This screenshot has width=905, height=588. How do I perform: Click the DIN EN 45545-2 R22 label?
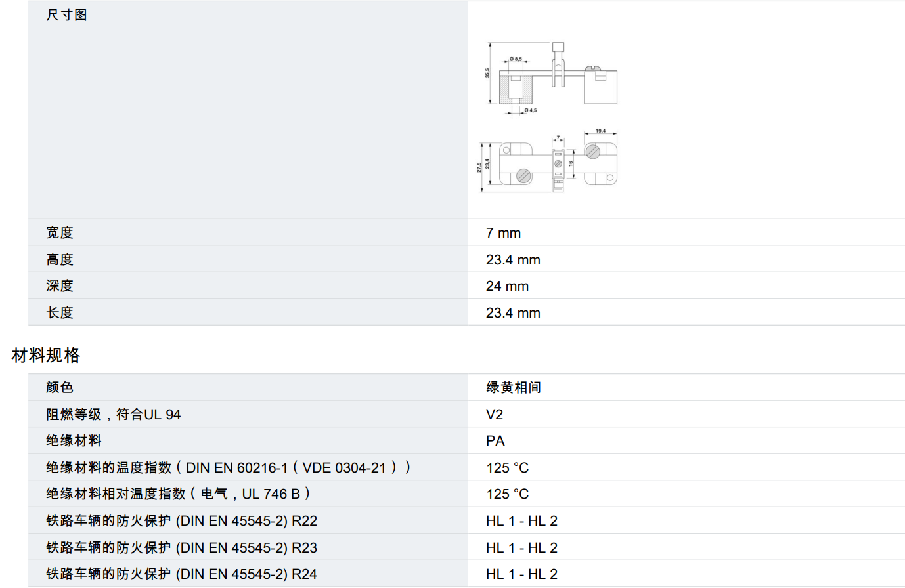(x=182, y=521)
